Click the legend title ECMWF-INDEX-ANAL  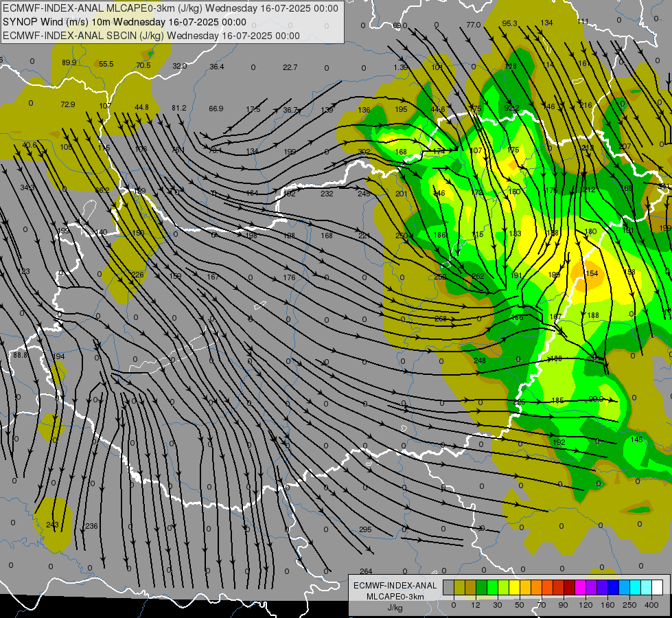[x=395, y=586]
